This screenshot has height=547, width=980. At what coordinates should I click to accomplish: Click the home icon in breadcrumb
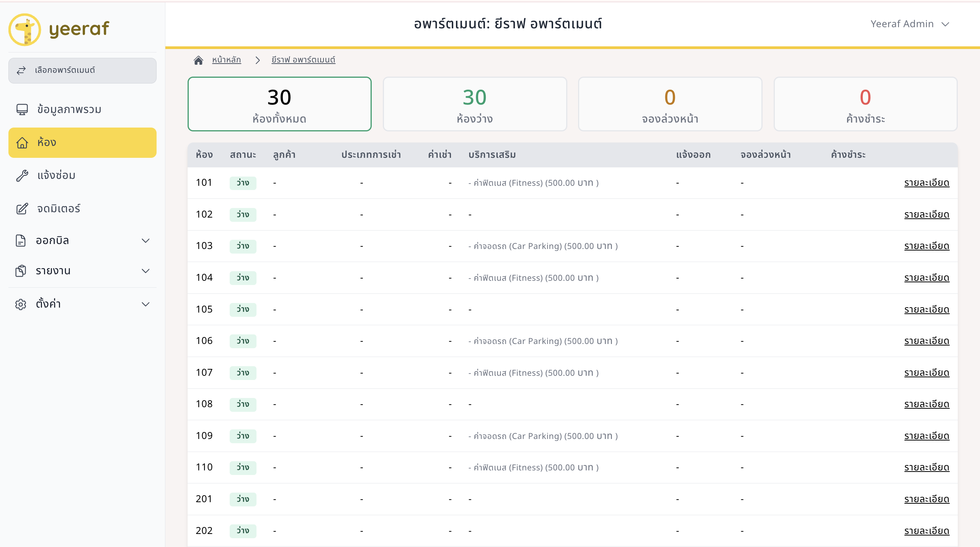pyautogui.click(x=198, y=60)
